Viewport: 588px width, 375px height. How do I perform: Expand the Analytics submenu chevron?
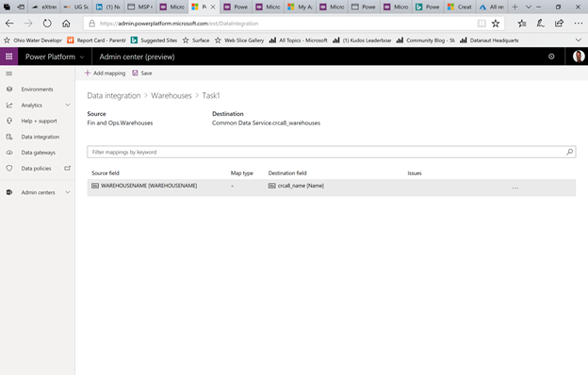coord(68,105)
